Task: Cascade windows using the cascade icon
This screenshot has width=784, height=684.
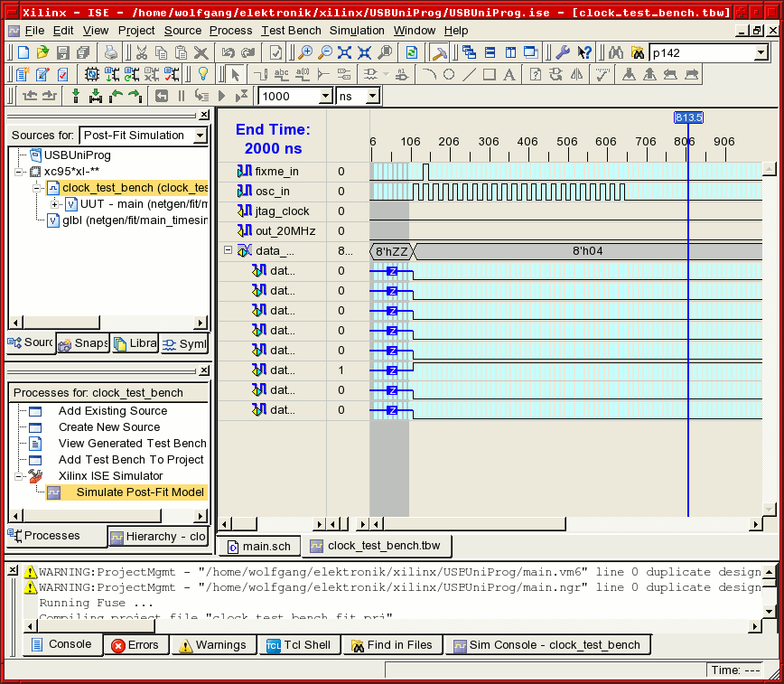Action: [469, 52]
